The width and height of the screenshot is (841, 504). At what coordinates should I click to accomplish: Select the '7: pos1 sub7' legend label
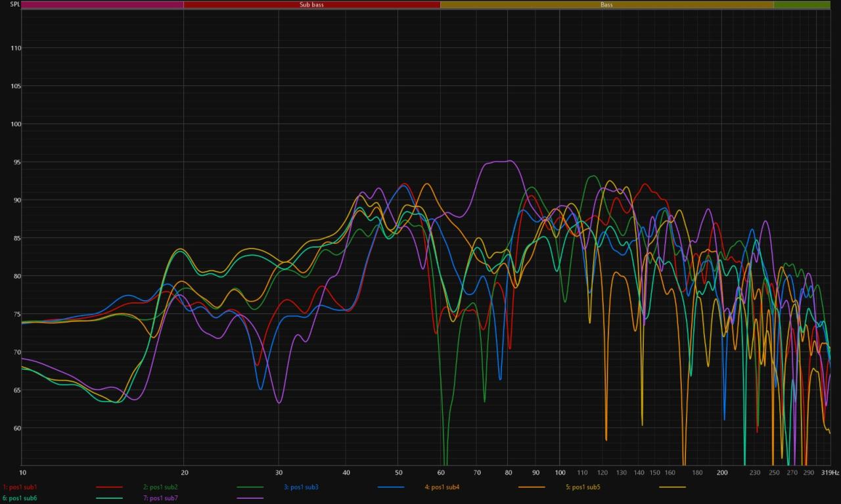pos(160,498)
